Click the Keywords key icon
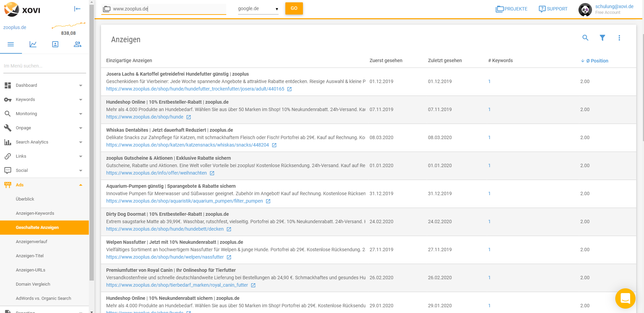The height and width of the screenshot is (313, 644). 8,100
